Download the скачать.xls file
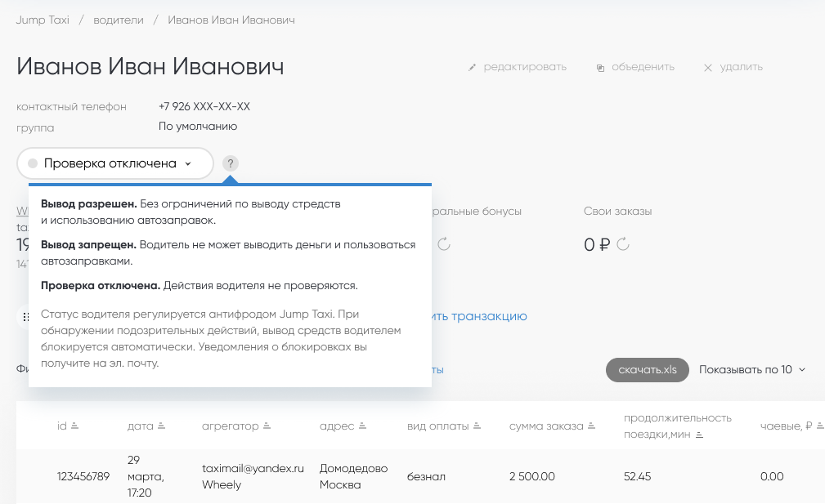This screenshot has width=825, height=504. (647, 370)
